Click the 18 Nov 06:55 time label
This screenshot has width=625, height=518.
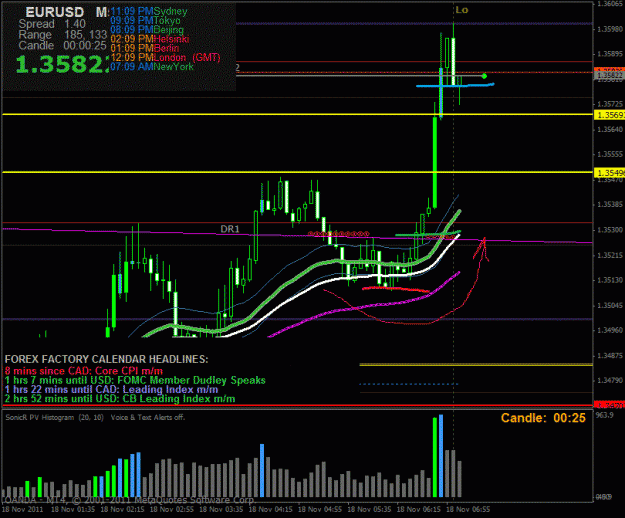click(x=468, y=509)
